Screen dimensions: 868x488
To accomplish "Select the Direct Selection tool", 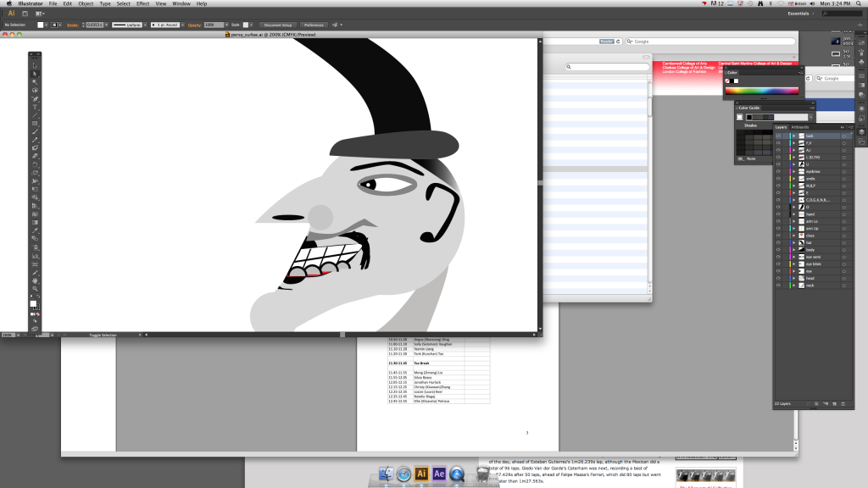I will 35,74.
